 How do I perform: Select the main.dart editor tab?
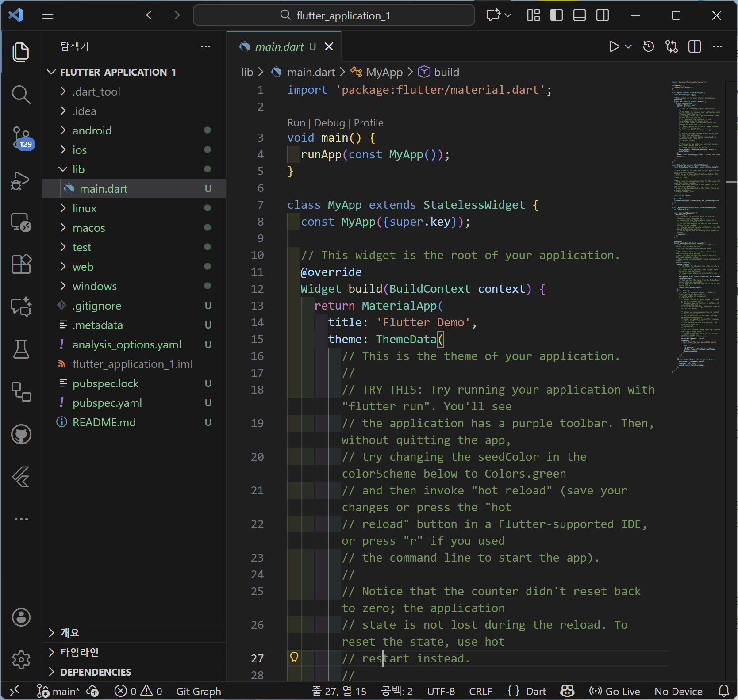(x=284, y=46)
